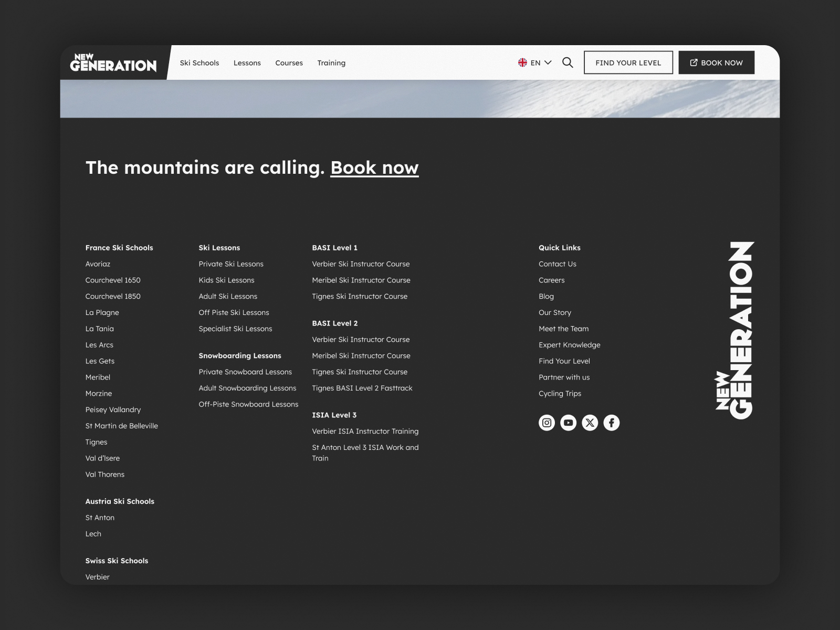Click the Find Your Level button
This screenshot has width=840, height=630.
coord(628,62)
